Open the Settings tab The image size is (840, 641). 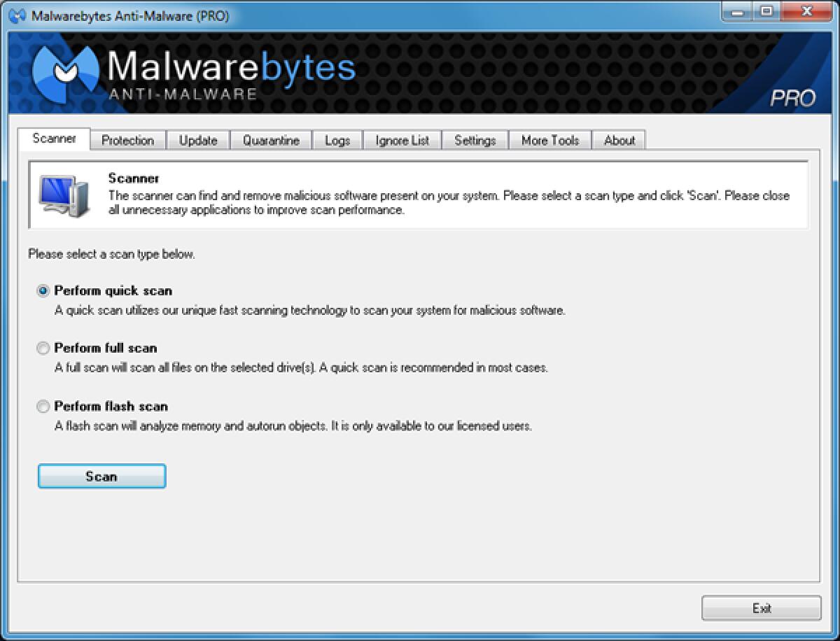point(475,140)
